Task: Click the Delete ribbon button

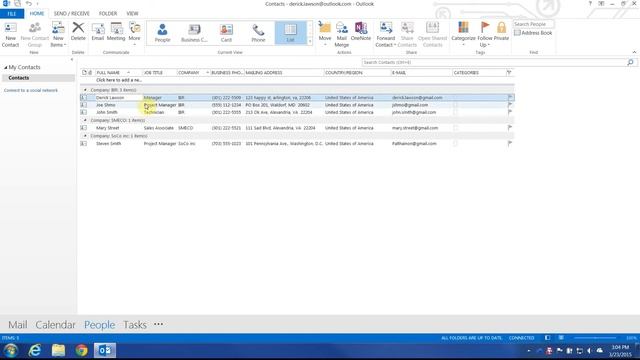Action: (x=78, y=32)
